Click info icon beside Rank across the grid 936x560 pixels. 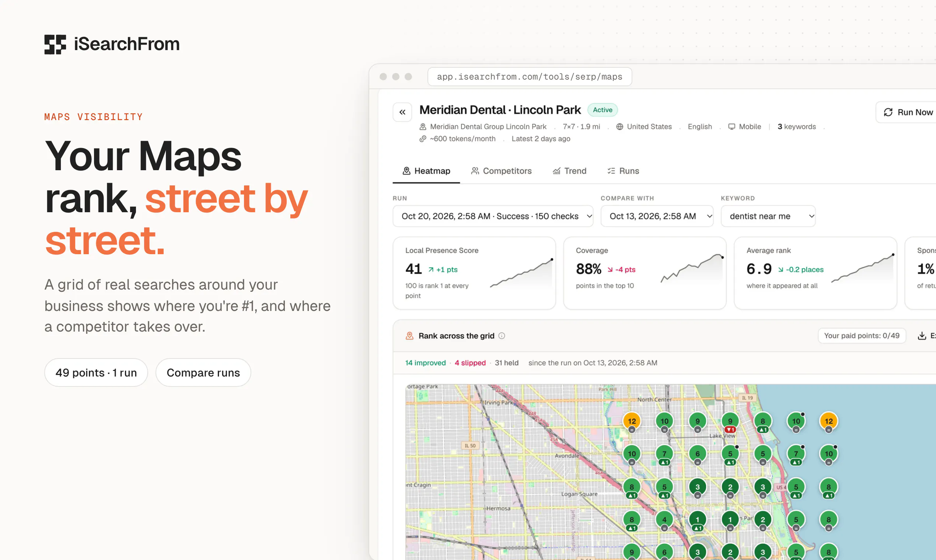502,336
